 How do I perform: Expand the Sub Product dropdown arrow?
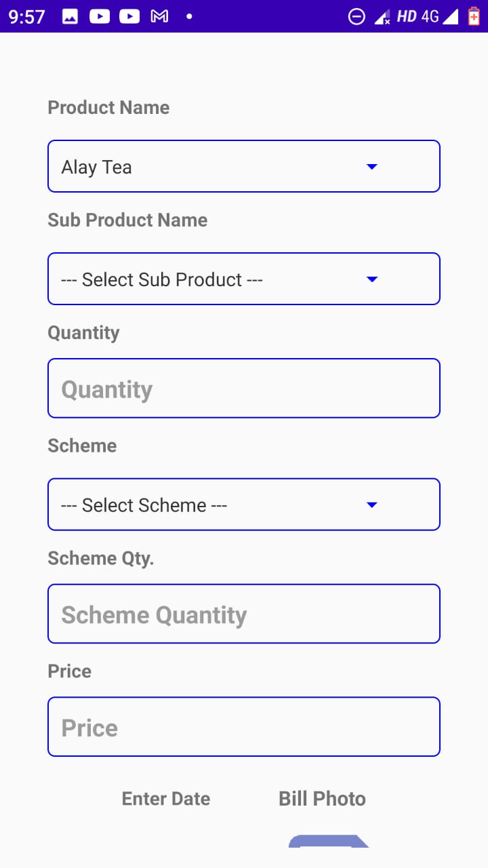click(x=371, y=279)
